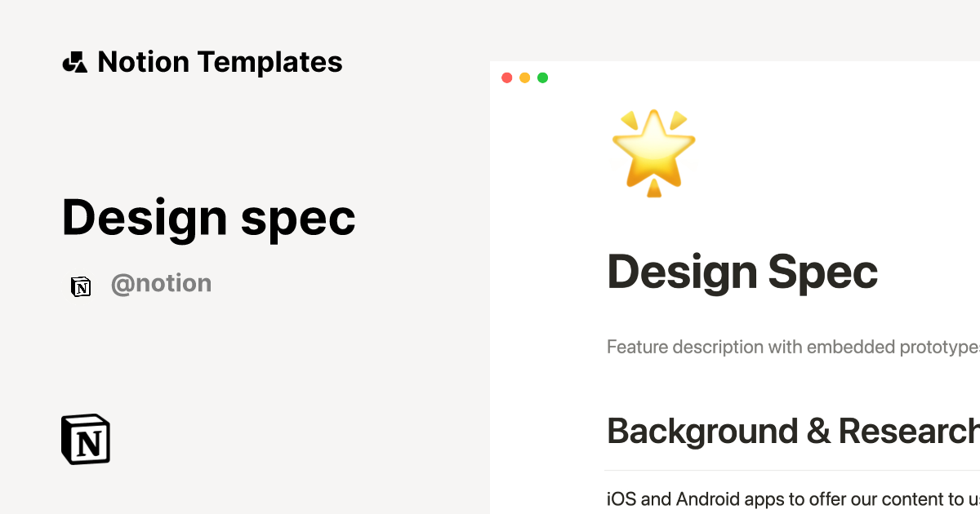Select the large Notion 'N' logo icon

85,439
